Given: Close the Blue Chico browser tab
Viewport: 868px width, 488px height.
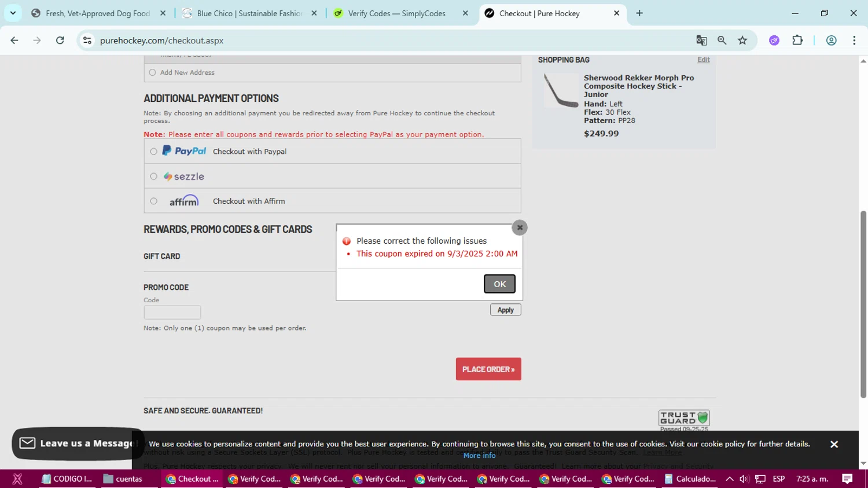Looking at the screenshot, I should pyautogui.click(x=314, y=13).
